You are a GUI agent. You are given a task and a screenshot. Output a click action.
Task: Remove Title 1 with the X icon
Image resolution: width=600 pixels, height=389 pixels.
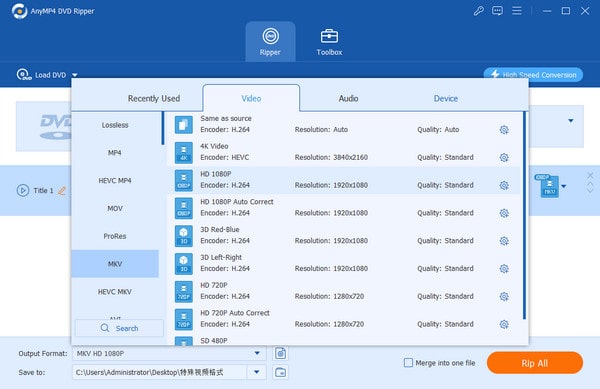pyautogui.click(x=590, y=176)
